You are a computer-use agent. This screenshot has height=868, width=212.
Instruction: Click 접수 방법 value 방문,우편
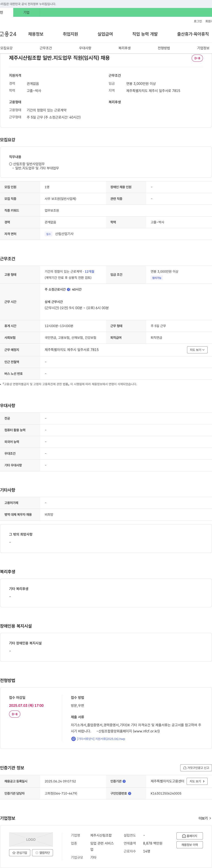pos(77,705)
